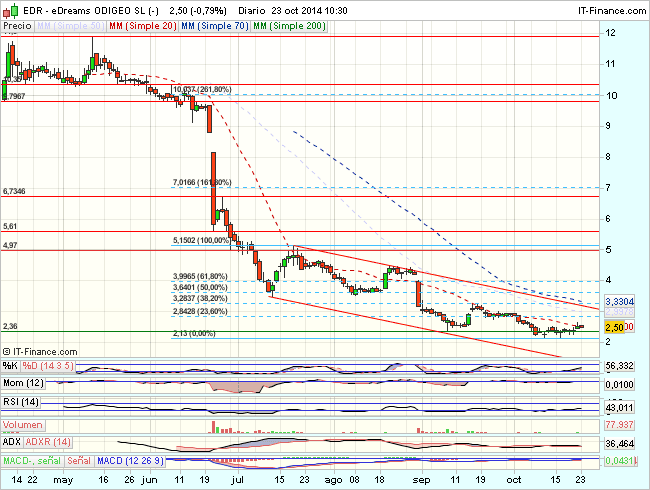Click the 5,1502 (100,00%) Fibonacci label
Screen dimensions: 650x490
point(201,240)
